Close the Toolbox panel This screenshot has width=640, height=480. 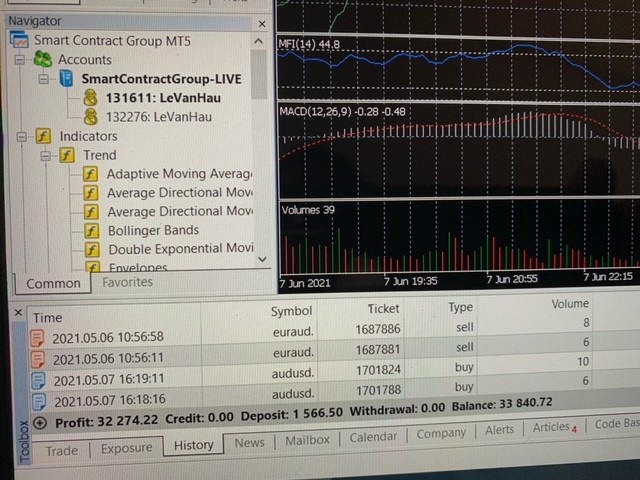pos(18,313)
